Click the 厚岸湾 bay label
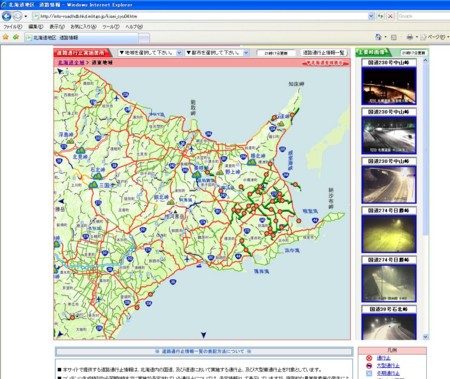Viewport: 450px width, 379px height. [261, 271]
